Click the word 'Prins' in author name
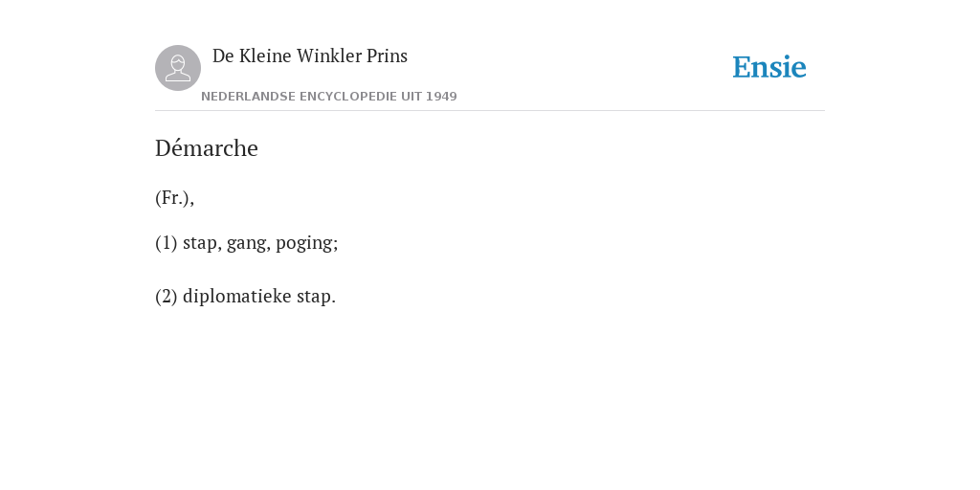 [x=387, y=56]
